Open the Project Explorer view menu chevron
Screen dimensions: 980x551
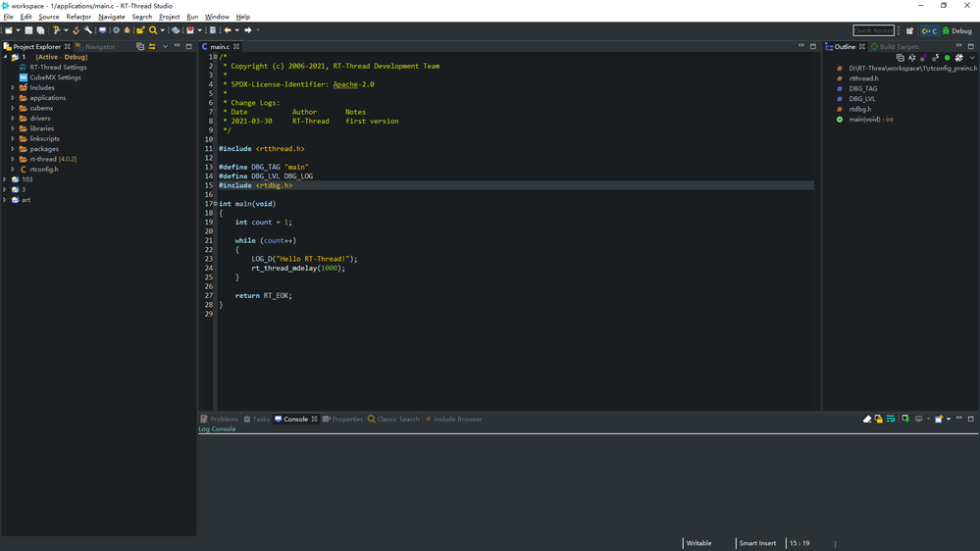tap(165, 46)
